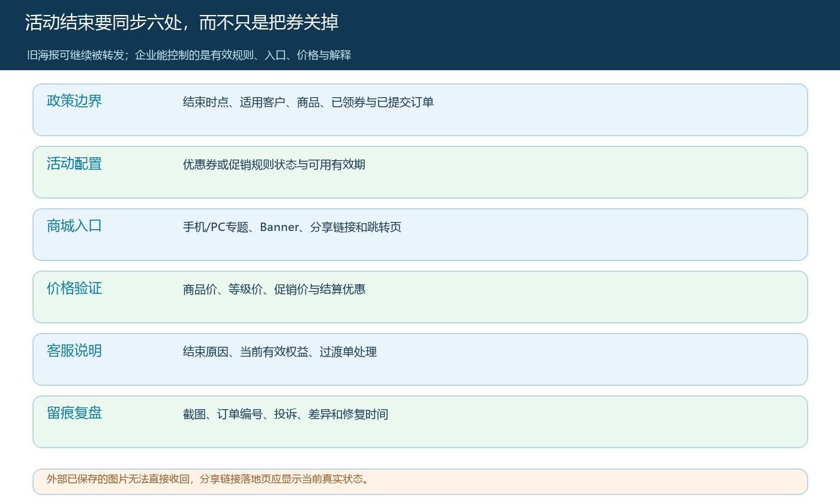Viewport: 840px width, 504px height.
Task: Select the text 优惠券或促销规则状态与可用有效期
Action: point(274,164)
